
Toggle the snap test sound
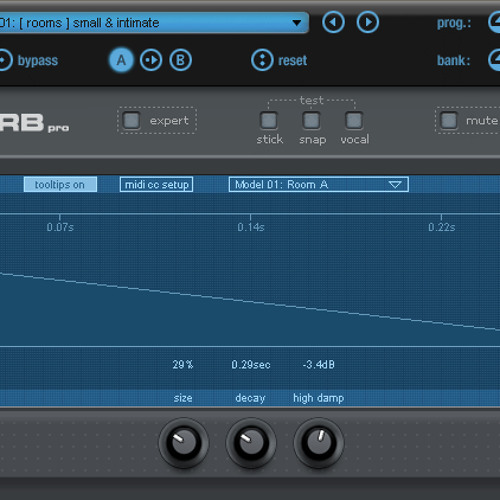(x=311, y=120)
